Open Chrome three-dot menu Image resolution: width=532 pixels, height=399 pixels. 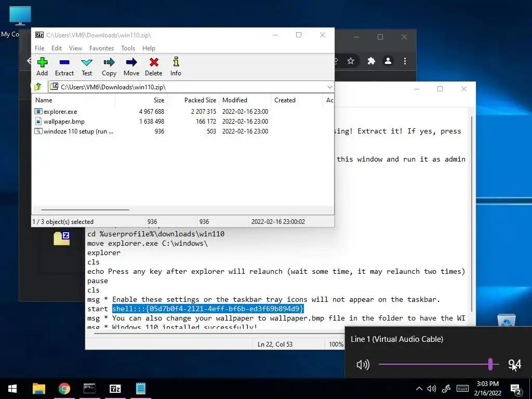[x=405, y=61]
